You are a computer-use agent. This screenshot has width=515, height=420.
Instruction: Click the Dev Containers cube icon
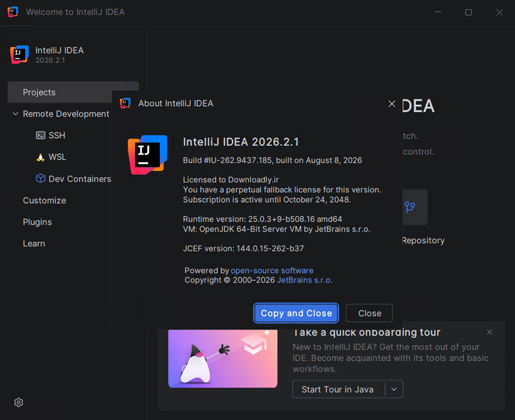point(41,178)
